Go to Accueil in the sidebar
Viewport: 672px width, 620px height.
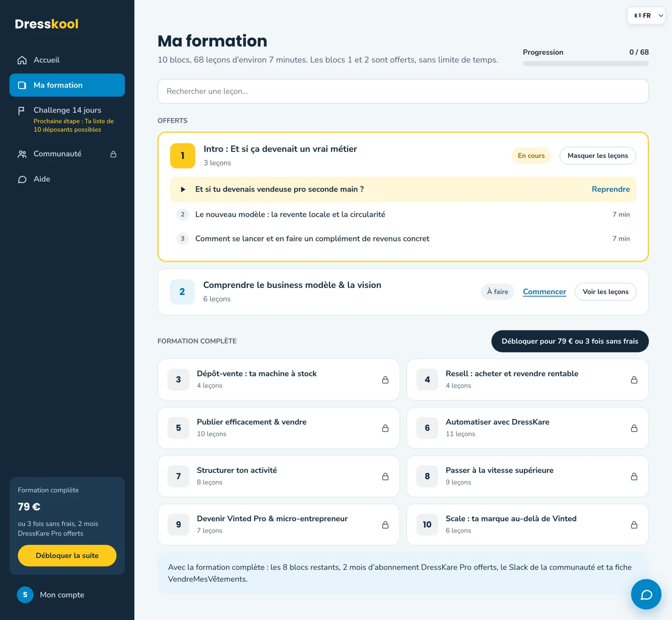coord(67,60)
